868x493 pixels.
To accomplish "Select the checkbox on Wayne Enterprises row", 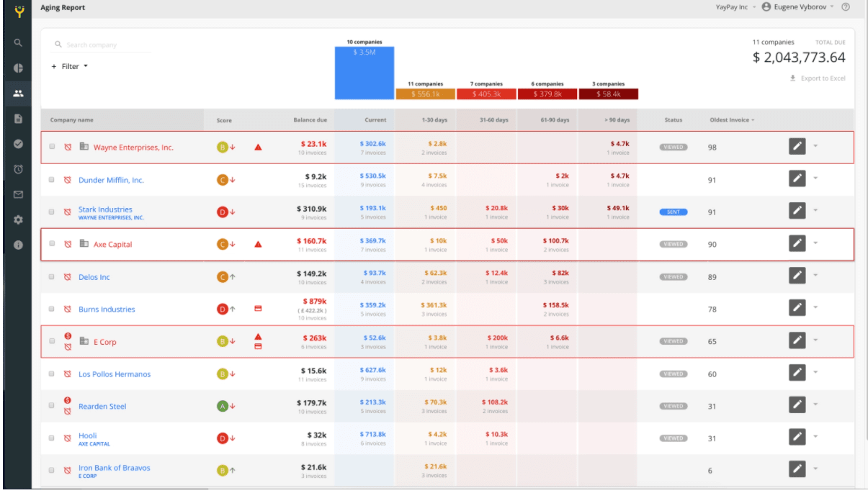I will 51,146.
